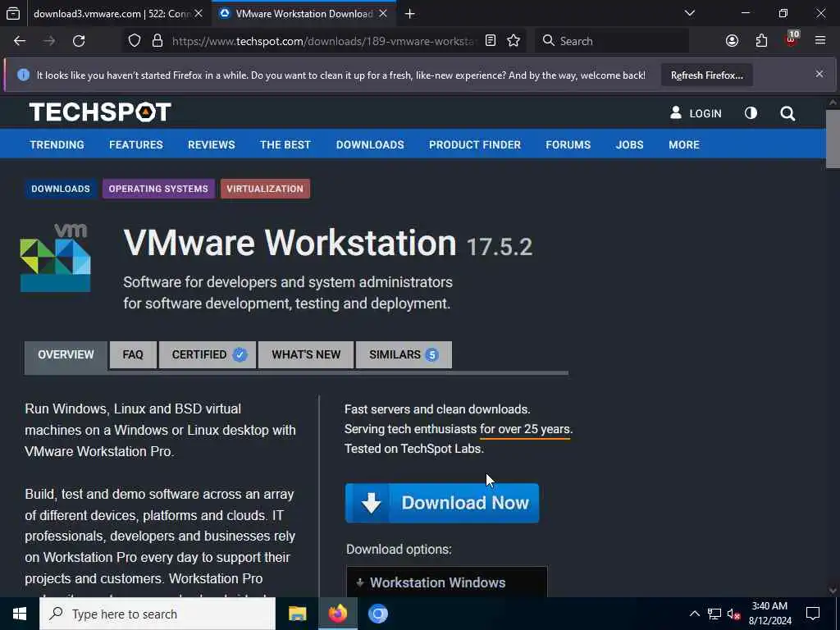Screen dimensions: 840x630
Task: Toggle reader view icon in address bar
Action: (x=491, y=41)
